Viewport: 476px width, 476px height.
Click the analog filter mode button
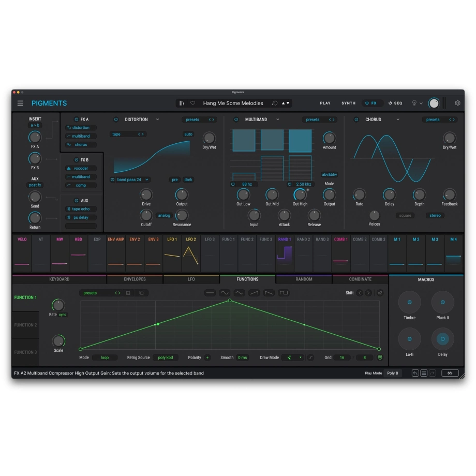pyautogui.click(x=164, y=216)
